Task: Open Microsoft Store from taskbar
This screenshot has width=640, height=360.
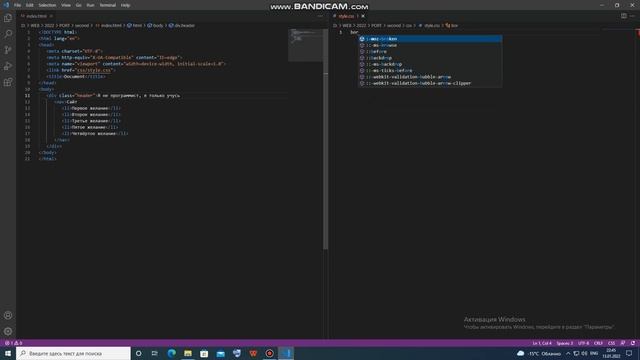Action: (204, 353)
